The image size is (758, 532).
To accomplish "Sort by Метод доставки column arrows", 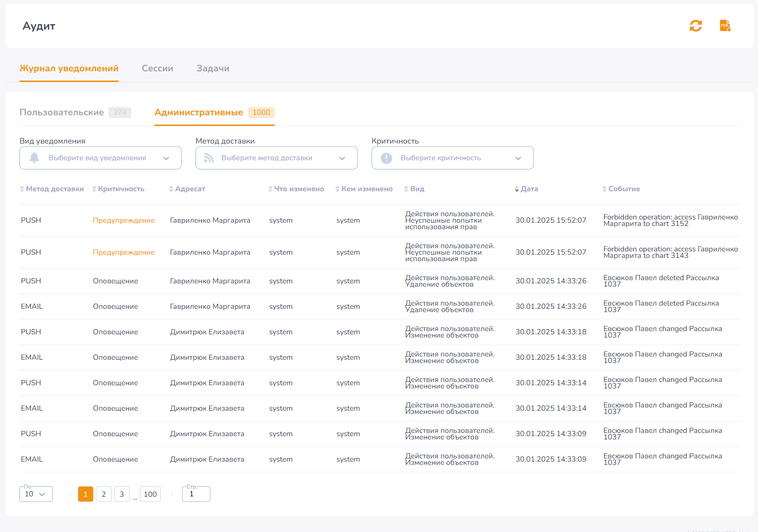I will pyautogui.click(x=22, y=189).
